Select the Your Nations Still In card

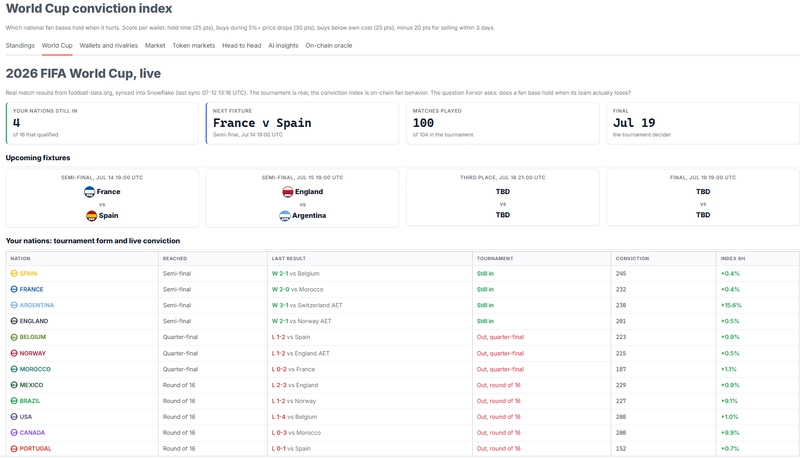[x=102, y=123]
